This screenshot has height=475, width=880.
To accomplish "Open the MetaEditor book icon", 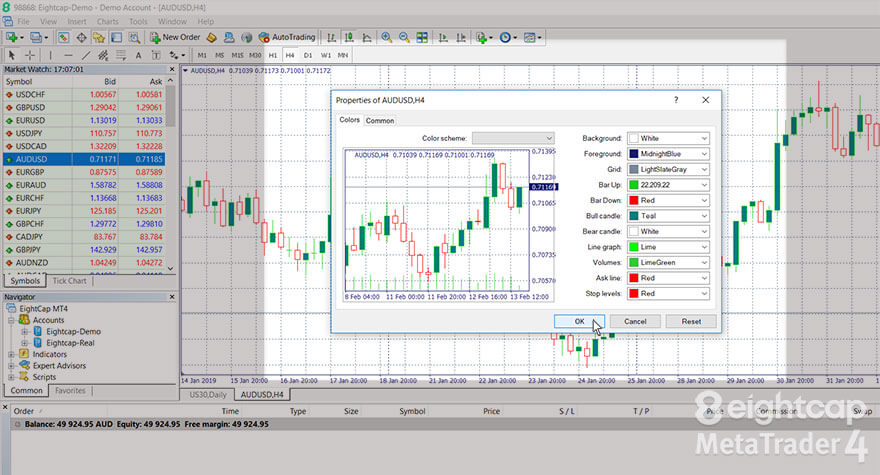I will point(212,37).
